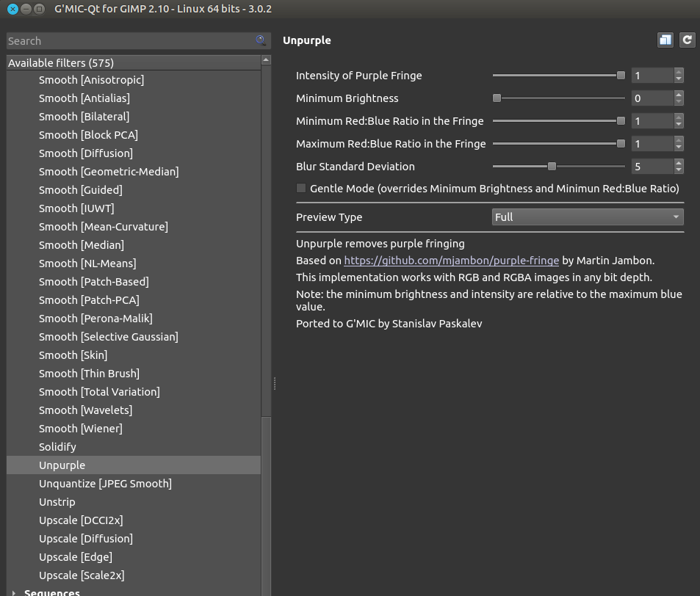Select the Smooth [Perona-Malik] filter
The width and height of the screenshot is (700, 596).
pyautogui.click(x=134, y=318)
